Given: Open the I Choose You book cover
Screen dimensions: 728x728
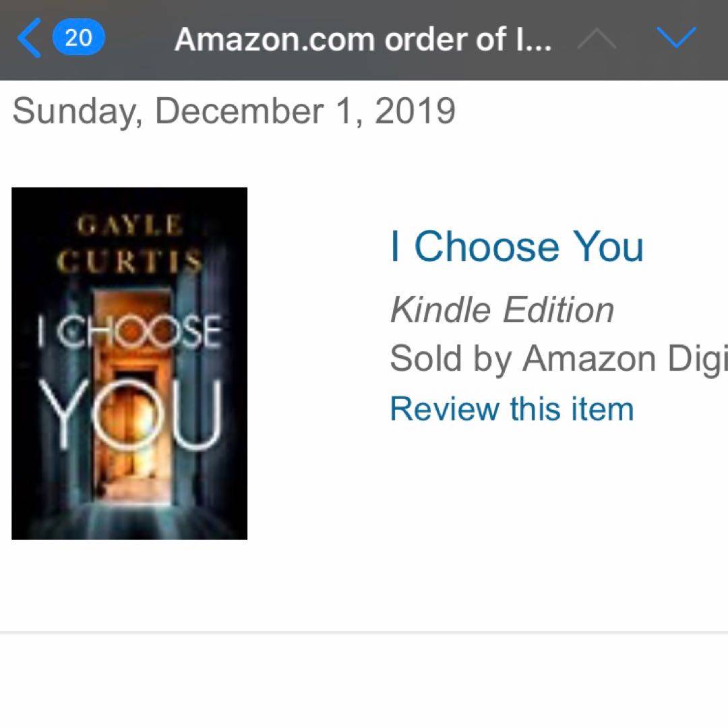Looking at the screenshot, I should (x=129, y=363).
